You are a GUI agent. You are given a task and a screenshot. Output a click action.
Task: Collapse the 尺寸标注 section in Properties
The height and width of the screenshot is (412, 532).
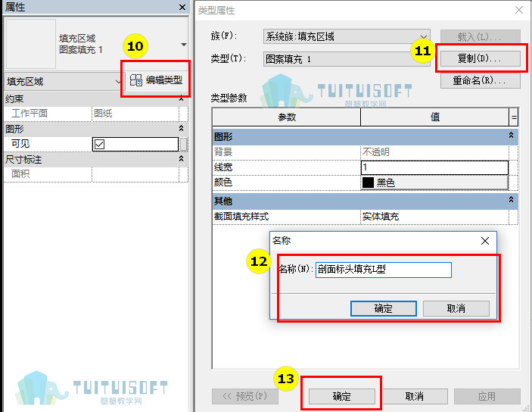(181, 158)
